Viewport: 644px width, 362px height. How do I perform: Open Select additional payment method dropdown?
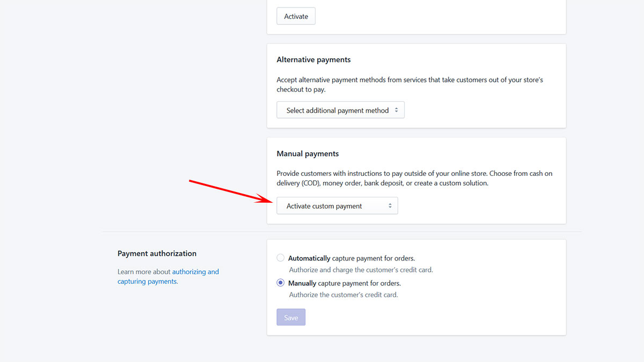point(340,110)
